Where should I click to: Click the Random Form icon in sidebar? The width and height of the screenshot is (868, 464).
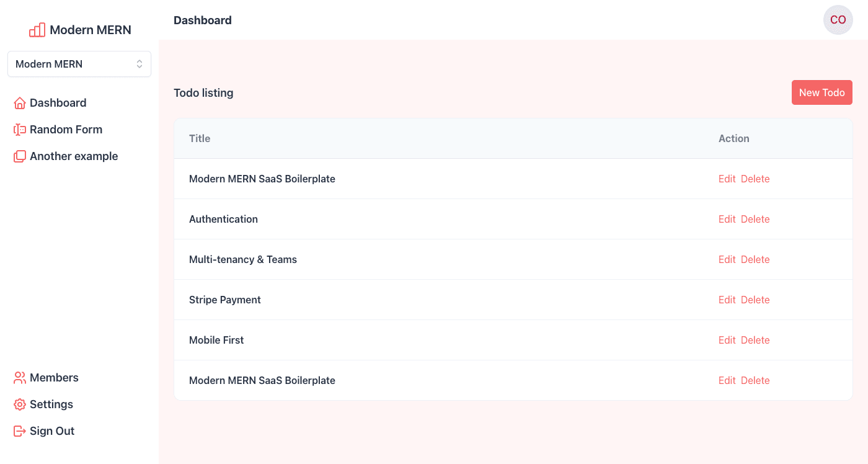click(x=19, y=129)
